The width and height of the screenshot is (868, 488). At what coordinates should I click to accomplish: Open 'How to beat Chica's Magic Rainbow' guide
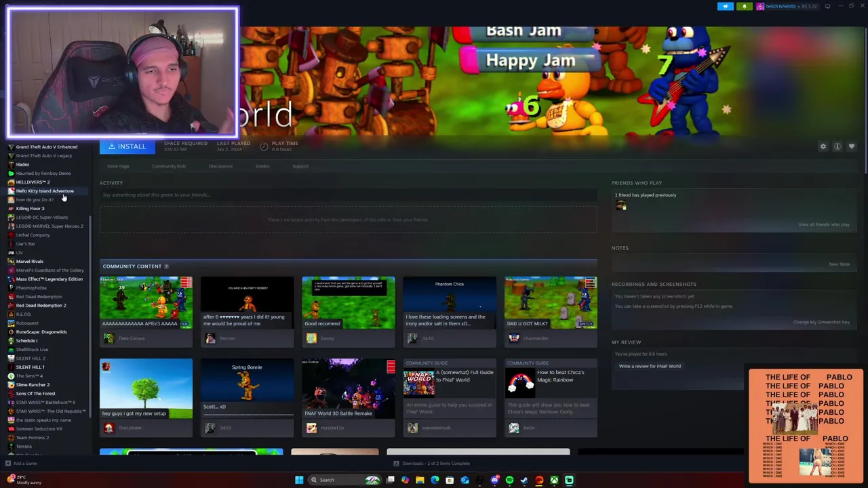[x=551, y=388]
